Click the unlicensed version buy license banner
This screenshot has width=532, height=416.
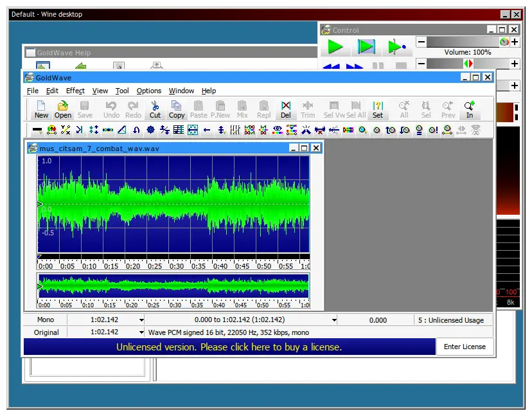[229, 347]
